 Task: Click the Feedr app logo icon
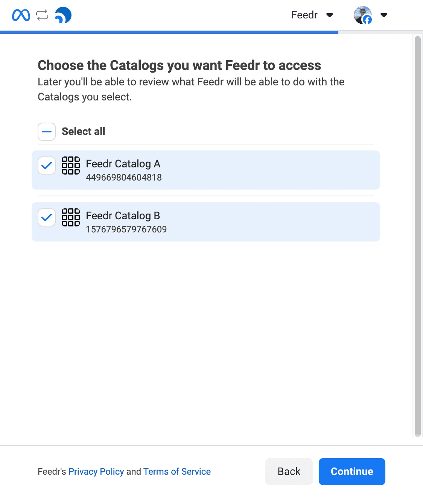(x=63, y=15)
